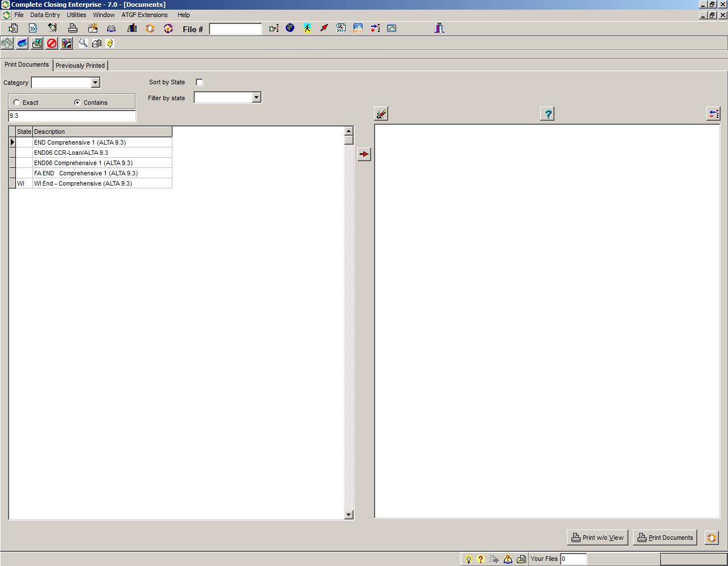Click the globe icon next to File #
This screenshot has width=728, height=566.
[x=290, y=28]
